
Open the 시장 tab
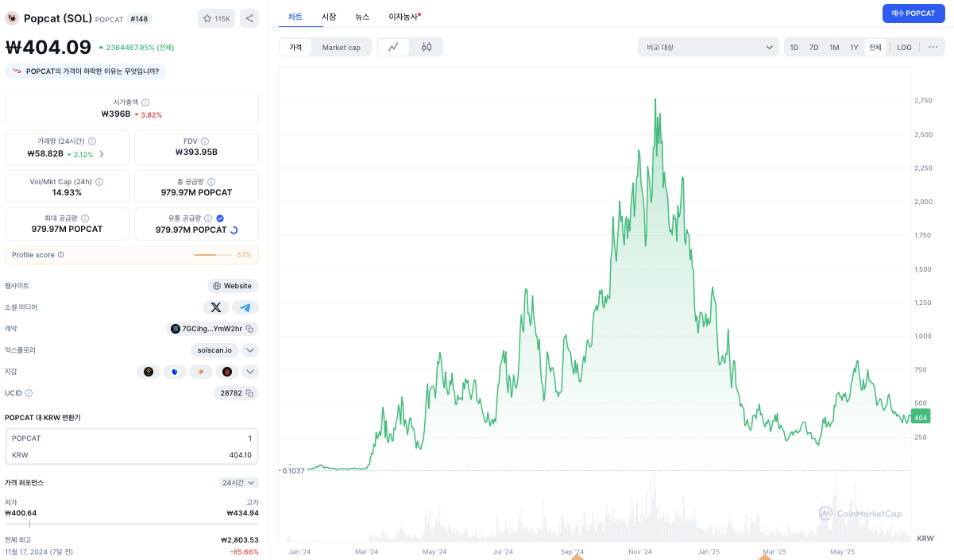point(329,16)
